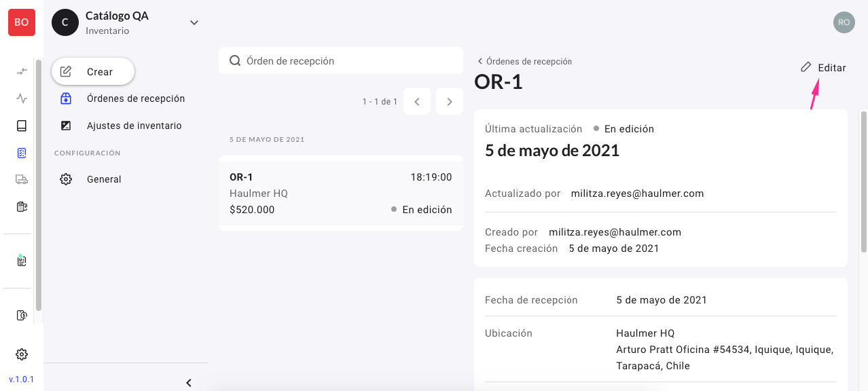This screenshot has height=391, width=868.
Task: Select the OR-1 Haulmer HQ order card
Action: pyautogui.click(x=340, y=193)
